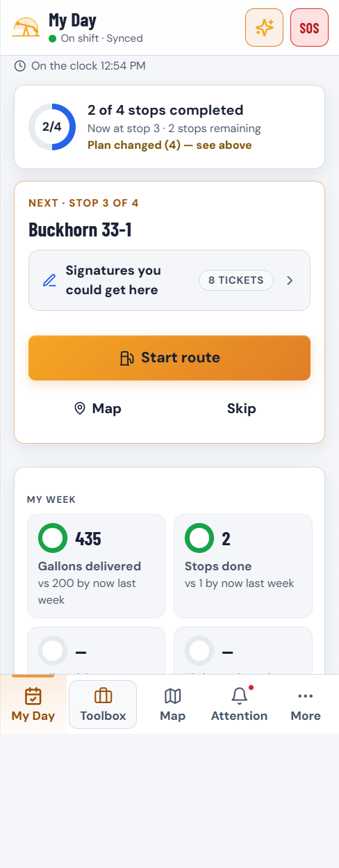Expand the More menu dots
The width and height of the screenshot is (339, 868).
306,704
